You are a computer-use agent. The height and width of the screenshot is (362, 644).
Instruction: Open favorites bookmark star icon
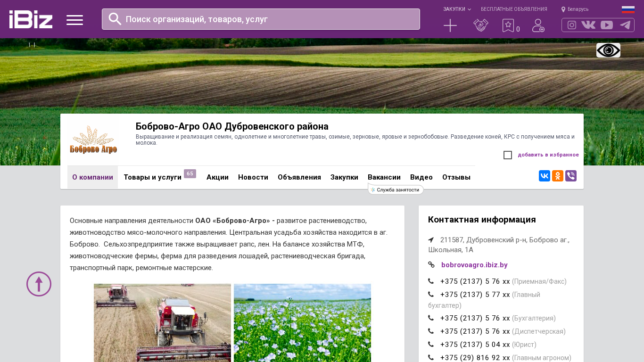[508, 25]
